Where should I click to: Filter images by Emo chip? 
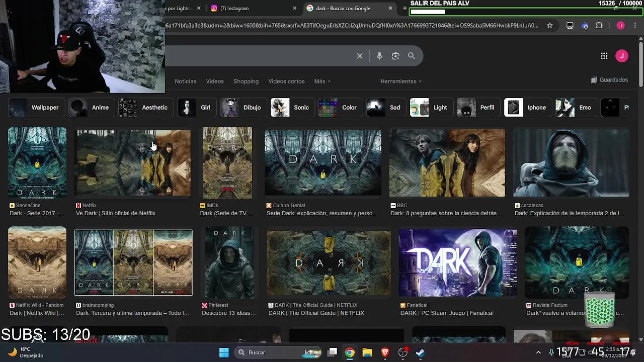pos(576,108)
